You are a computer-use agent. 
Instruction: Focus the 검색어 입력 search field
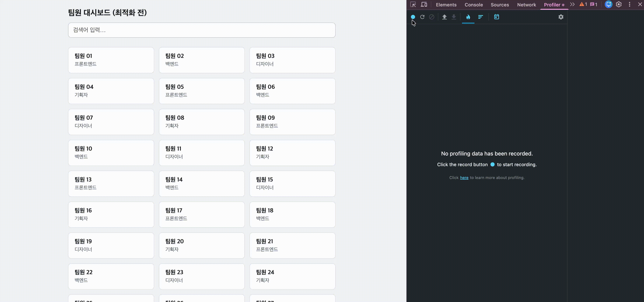point(202,30)
